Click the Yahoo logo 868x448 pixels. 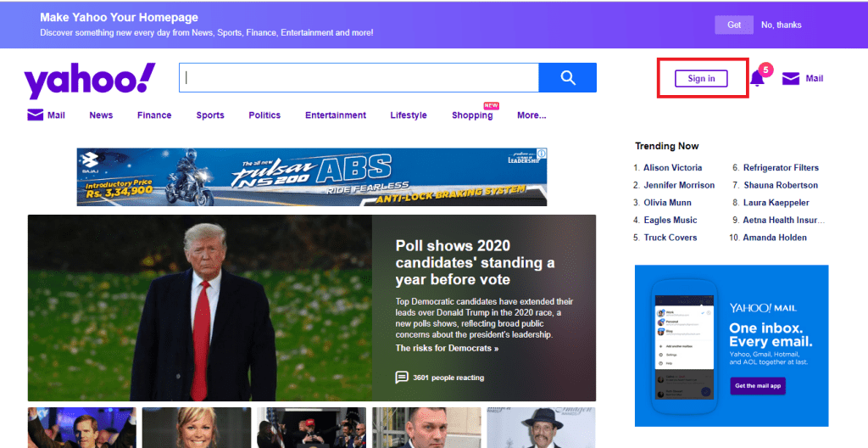click(x=90, y=80)
